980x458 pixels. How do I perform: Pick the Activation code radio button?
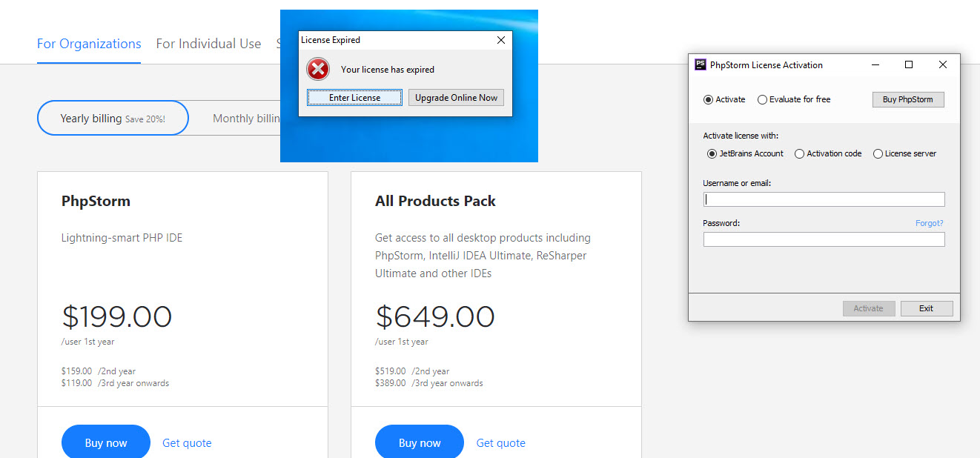pyautogui.click(x=799, y=153)
